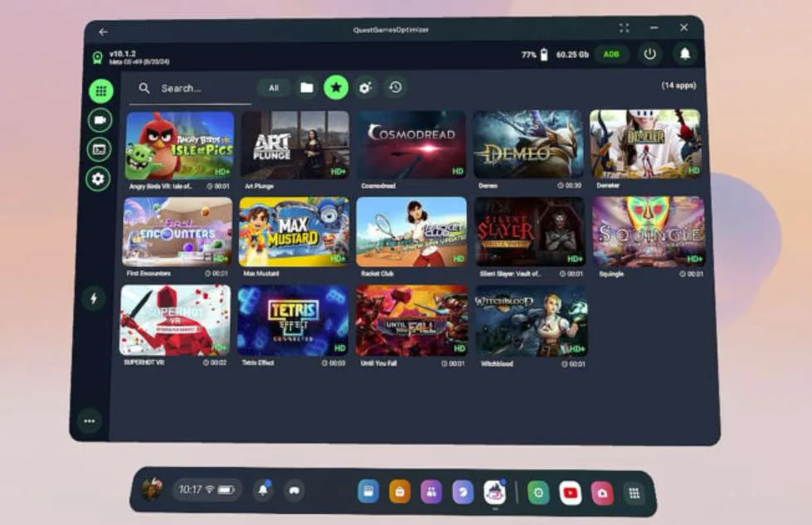Open the apps grid sidebar icon
Screen dimensions: 812x525
[101, 91]
